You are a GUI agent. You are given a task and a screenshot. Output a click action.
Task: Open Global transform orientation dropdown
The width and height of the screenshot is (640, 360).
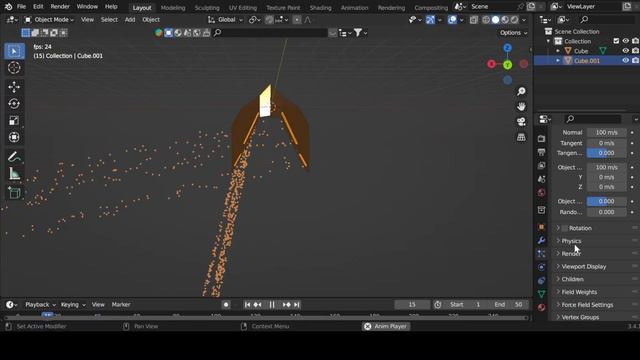[225, 20]
